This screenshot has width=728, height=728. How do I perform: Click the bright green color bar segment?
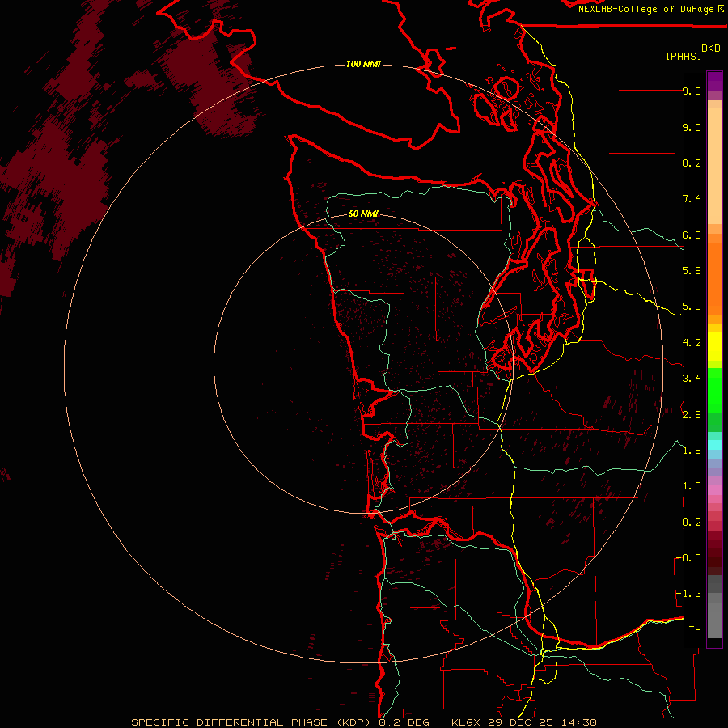pos(714,391)
